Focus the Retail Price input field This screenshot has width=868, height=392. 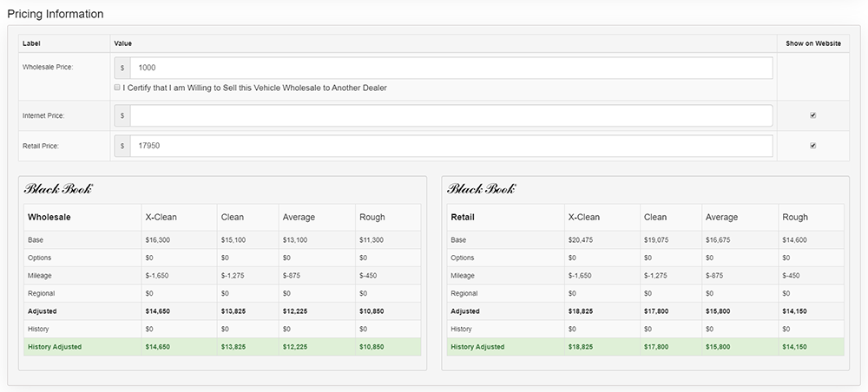point(451,146)
